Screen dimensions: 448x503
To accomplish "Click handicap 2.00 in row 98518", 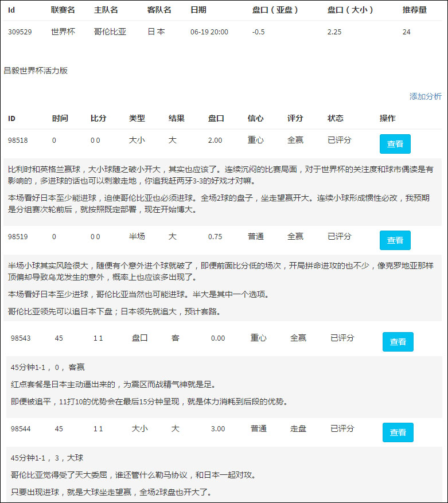I will coord(215,140).
